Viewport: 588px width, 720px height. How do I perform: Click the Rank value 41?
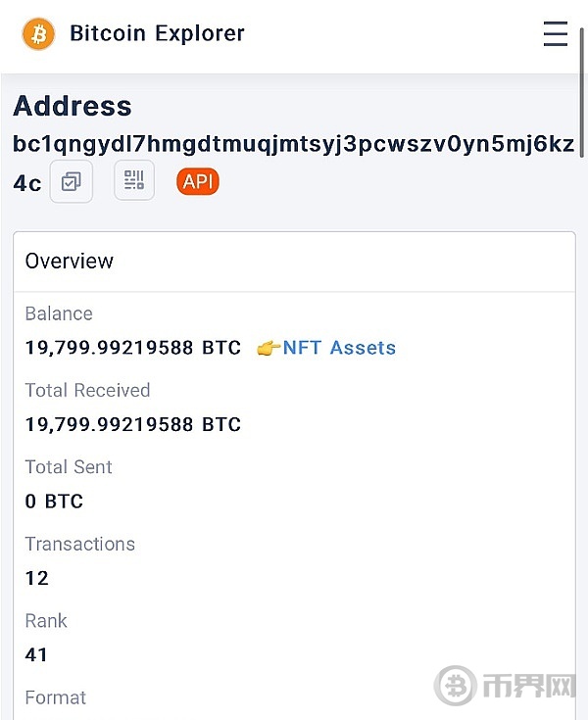click(37, 654)
